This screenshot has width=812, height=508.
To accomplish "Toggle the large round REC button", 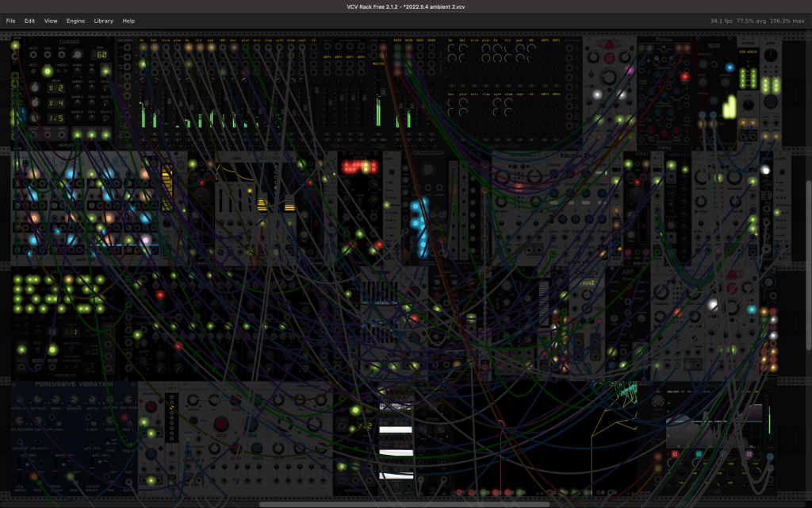I will pos(771,102).
